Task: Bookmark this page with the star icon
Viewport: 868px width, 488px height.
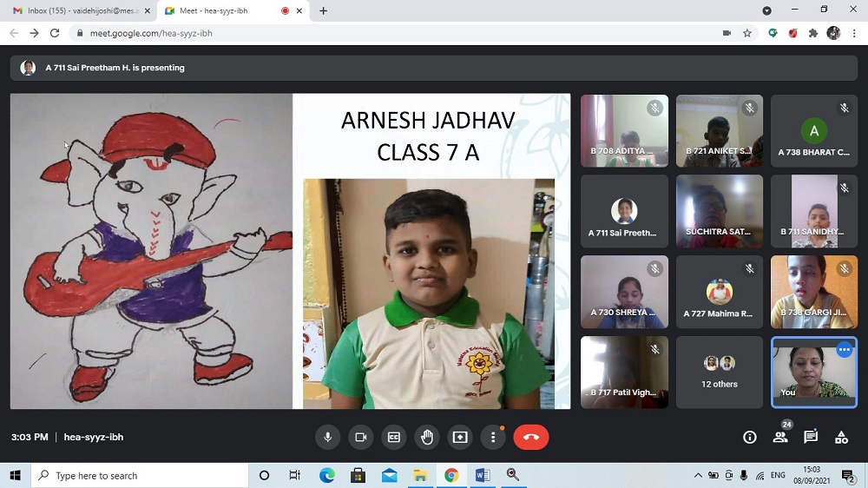Action: click(747, 33)
